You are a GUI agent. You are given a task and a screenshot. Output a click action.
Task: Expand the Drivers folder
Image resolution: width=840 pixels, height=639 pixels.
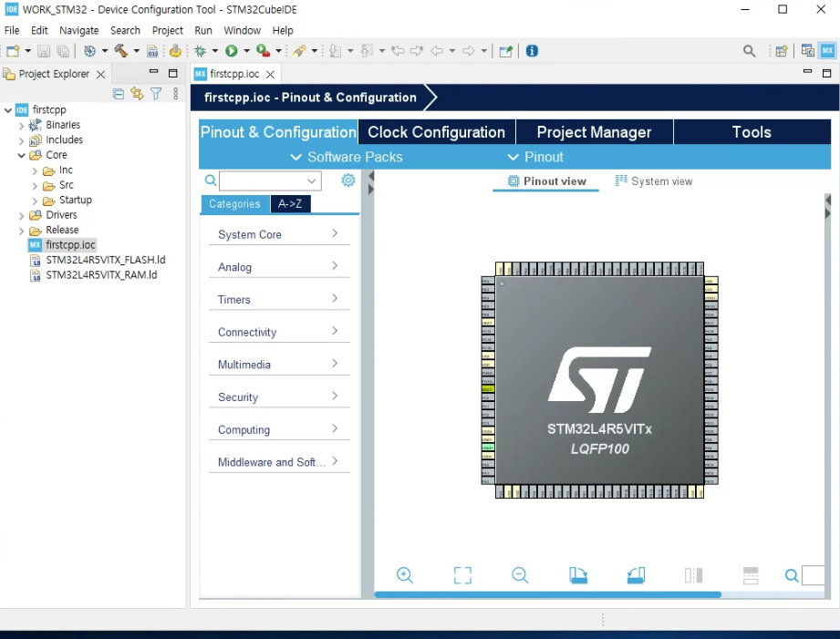coord(21,215)
